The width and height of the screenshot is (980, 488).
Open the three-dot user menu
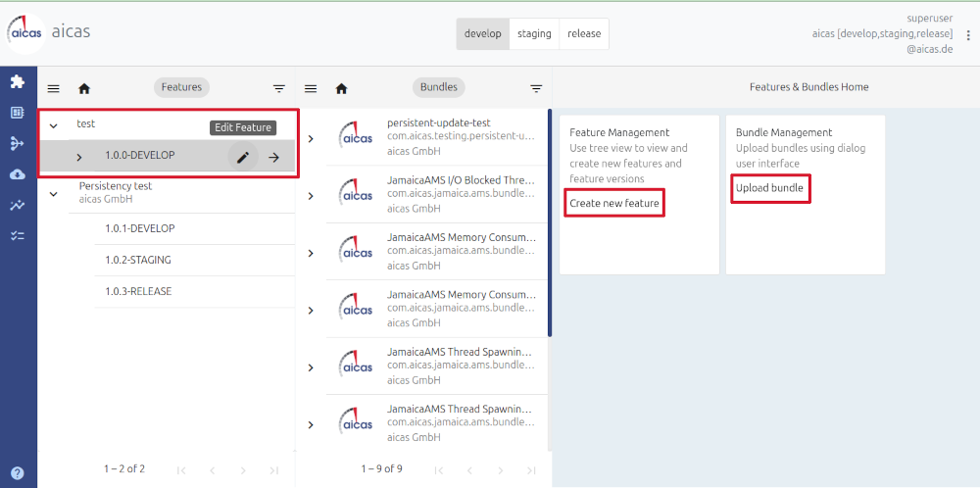968,35
